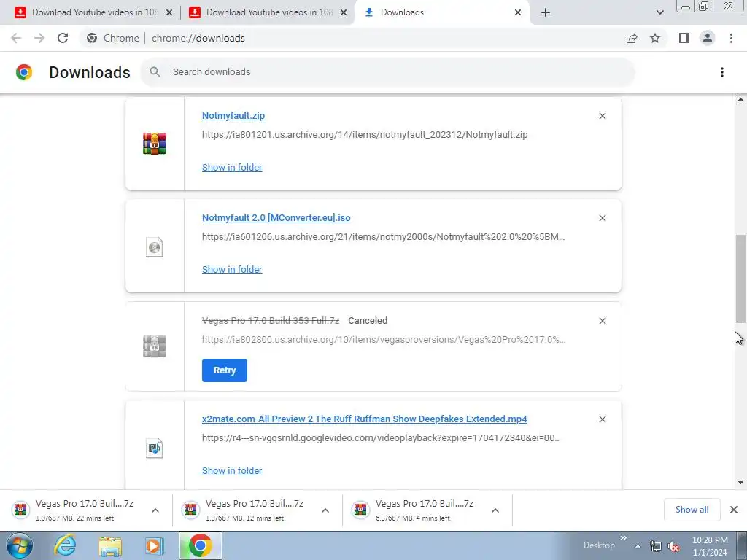Show the x2mate mp4 in folder
This screenshot has width=747, height=560.
232,470
